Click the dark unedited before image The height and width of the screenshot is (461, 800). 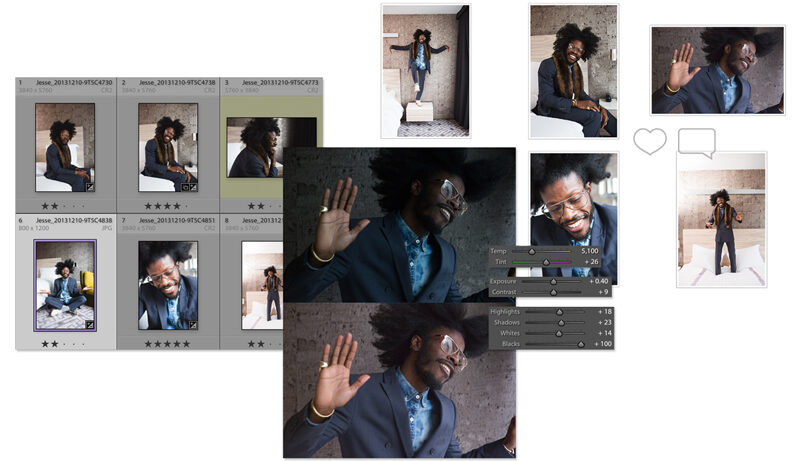click(x=399, y=225)
